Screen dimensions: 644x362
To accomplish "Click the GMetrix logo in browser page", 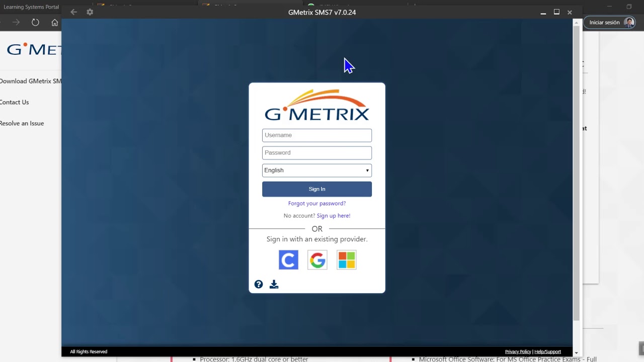I will pos(34,49).
